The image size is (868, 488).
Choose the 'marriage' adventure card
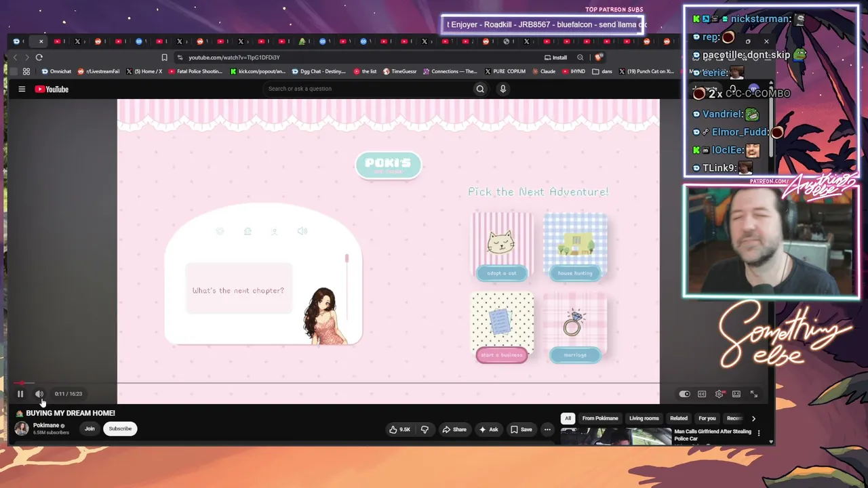(x=575, y=328)
